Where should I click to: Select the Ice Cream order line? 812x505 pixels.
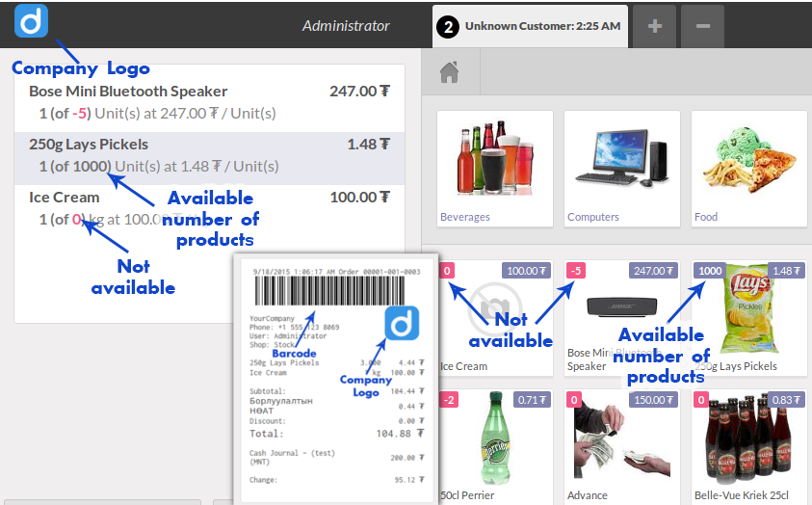point(209,211)
